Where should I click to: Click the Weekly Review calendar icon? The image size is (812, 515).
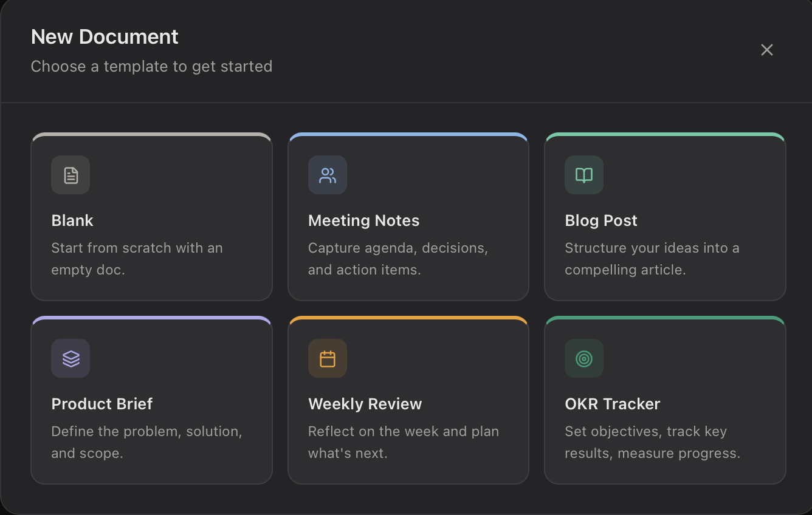(328, 358)
